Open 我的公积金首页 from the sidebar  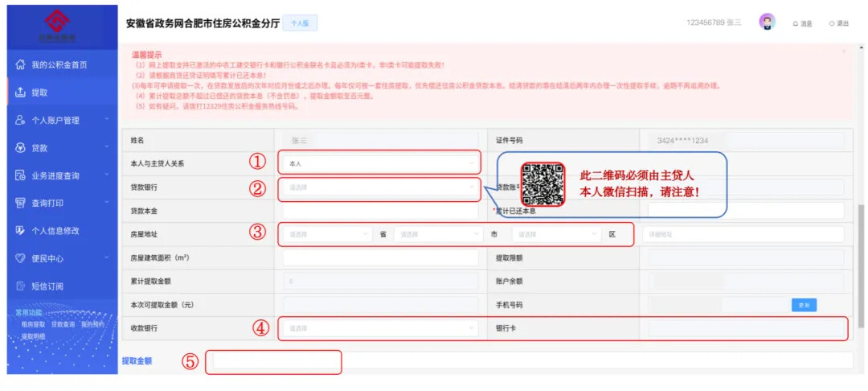click(x=59, y=64)
